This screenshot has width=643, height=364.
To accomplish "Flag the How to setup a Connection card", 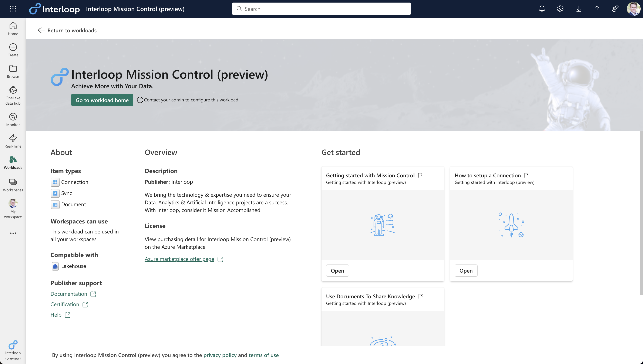I will 526,175.
